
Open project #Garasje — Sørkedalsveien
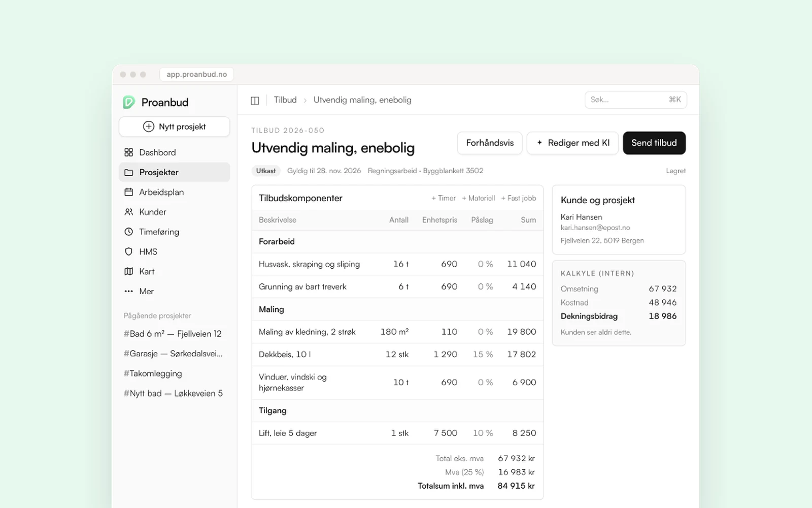point(173,354)
